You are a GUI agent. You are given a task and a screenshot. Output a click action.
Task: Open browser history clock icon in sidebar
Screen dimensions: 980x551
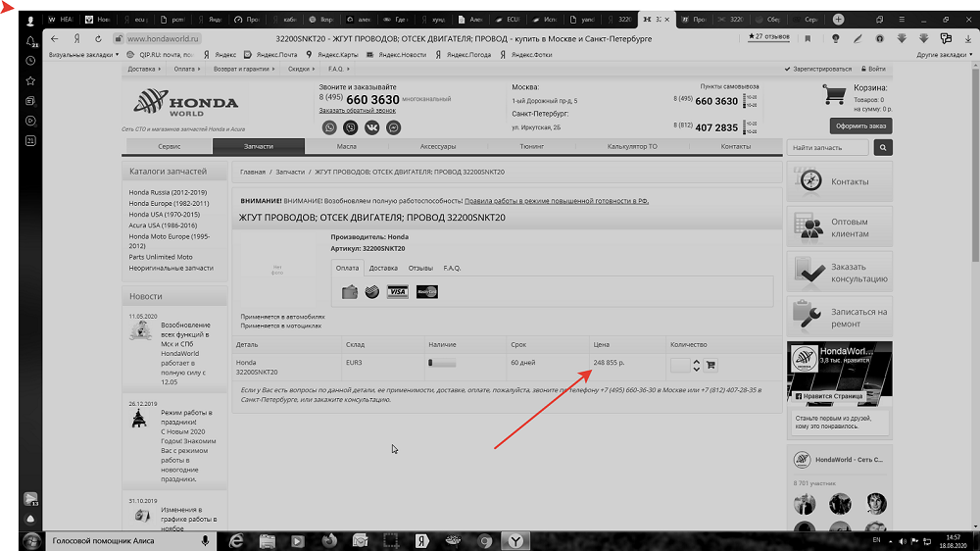click(30, 61)
